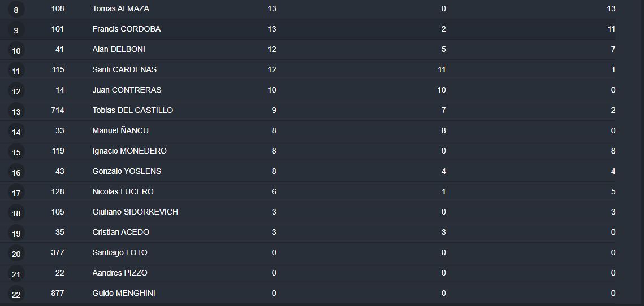The height and width of the screenshot is (306, 644).
Task: Click the position 10 circle badge
Action: click(x=16, y=50)
